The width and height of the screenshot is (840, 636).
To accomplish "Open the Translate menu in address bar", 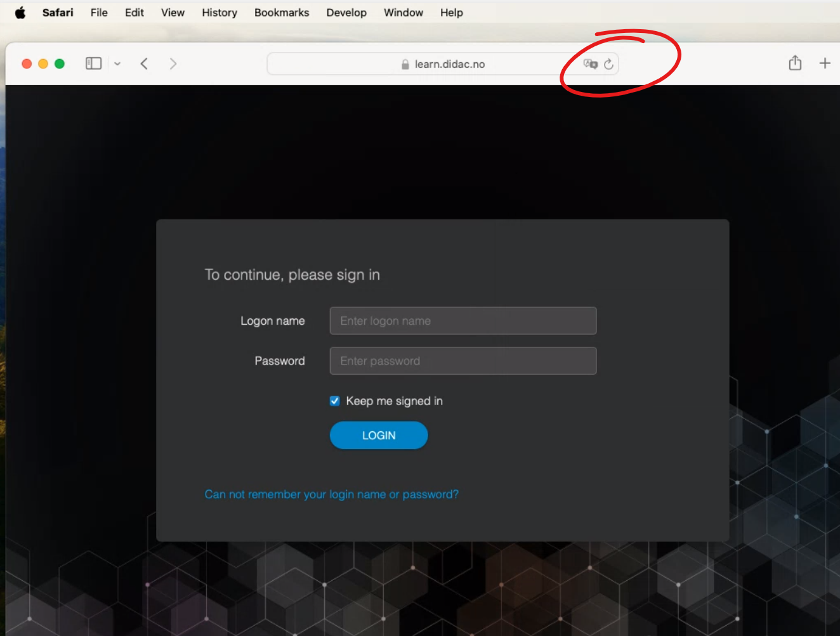I will click(590, 63).
